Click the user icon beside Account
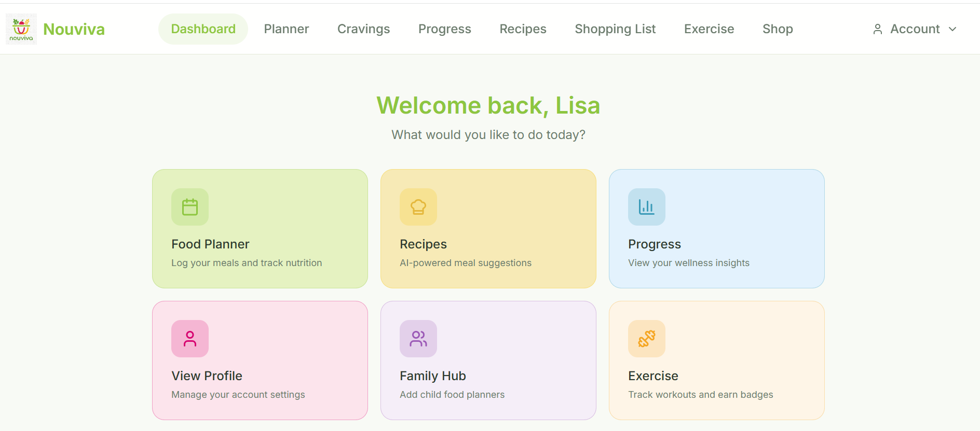The width and height of the screenshot is (980, 431). pos(878,29)
